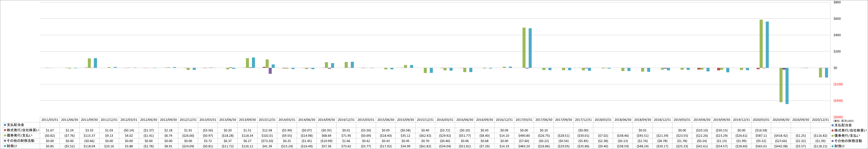Select the 2013/12/31 column header
Image resolution: width=868 pixels, height=149 pixels.
click(267, 120)
